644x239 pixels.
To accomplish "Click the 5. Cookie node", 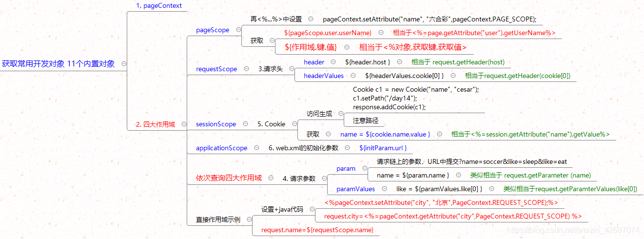I will [x=272, y=124].
